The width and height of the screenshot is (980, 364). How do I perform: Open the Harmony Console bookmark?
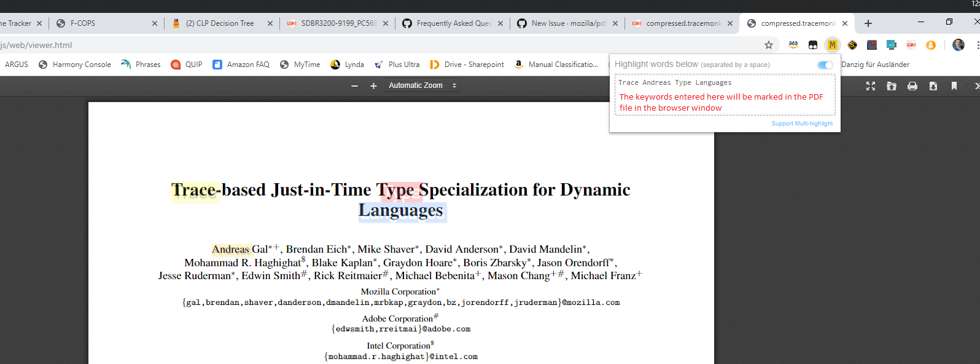(x=74, y=65)
